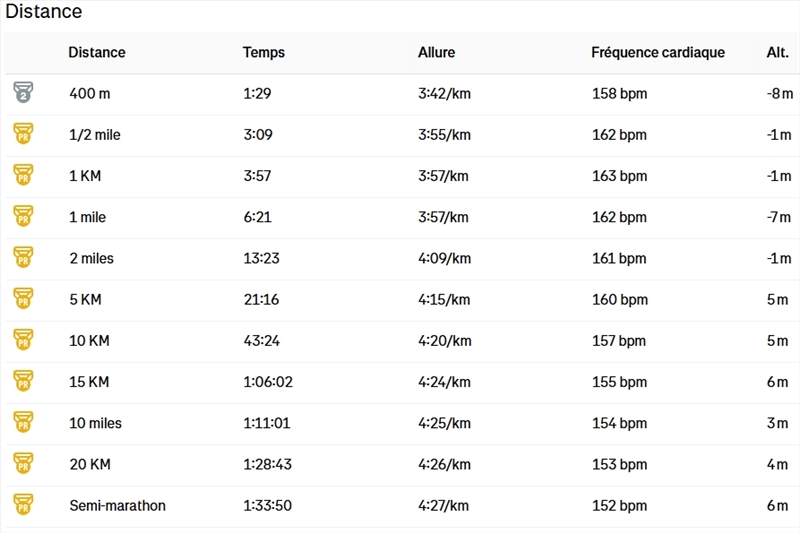Click the Temps column header

point(264,53)
